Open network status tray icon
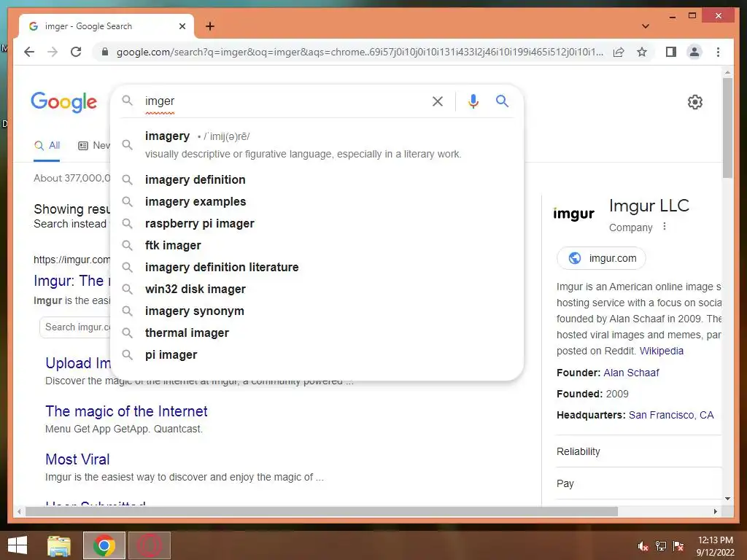747x560 pixels. coord(661,546)
